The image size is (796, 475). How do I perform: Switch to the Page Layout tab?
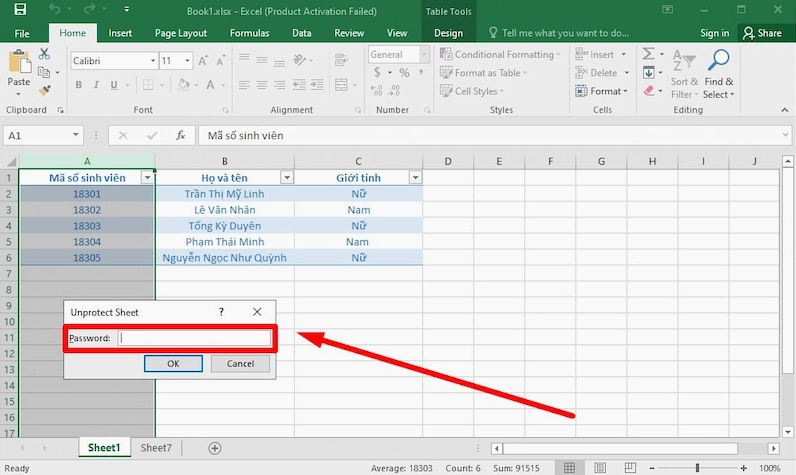tap(181, 33)
